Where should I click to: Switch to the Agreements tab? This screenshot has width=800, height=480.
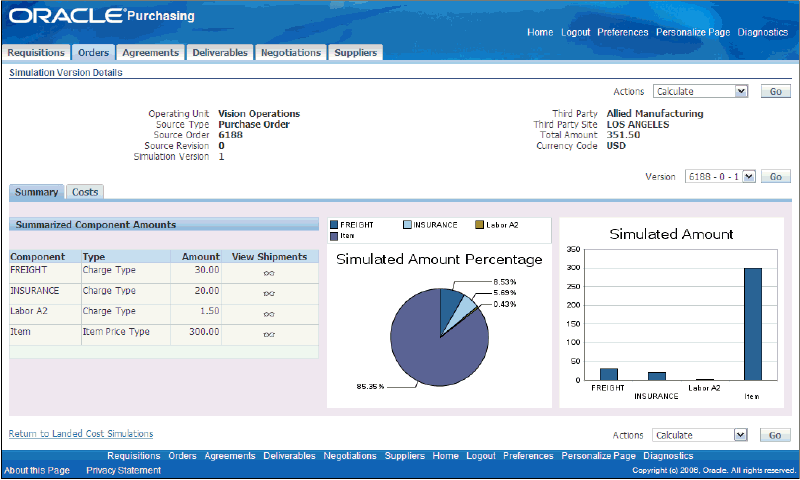(151, 53)
